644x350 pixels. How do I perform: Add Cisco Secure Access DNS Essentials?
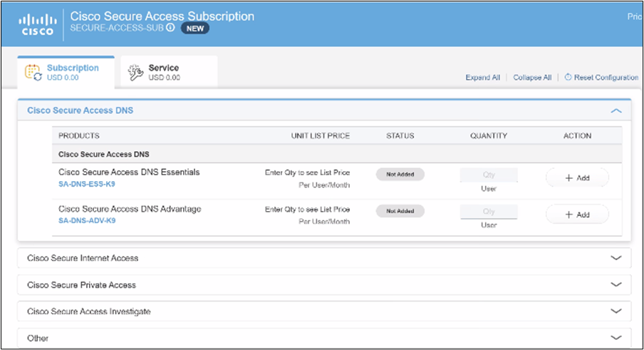click(x=577, y=177)
